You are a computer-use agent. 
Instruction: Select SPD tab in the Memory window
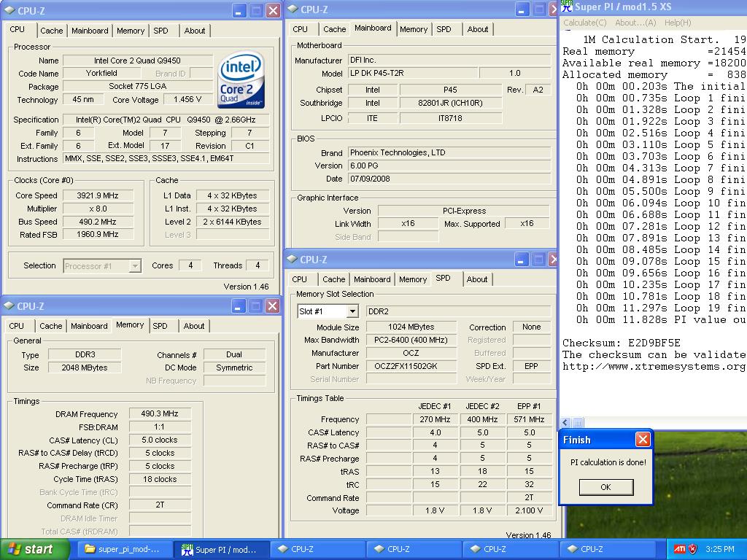pos(160,326)
